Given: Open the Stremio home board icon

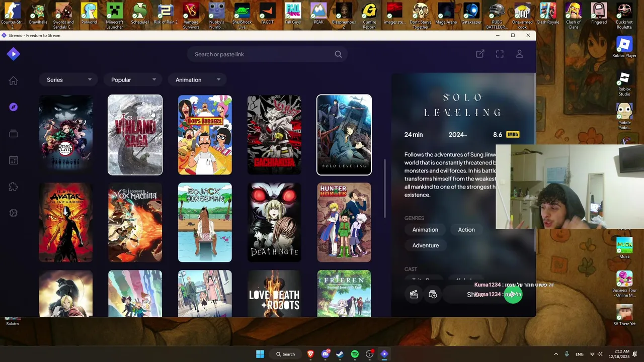Looking at the screenshot, I should [x=14, y=80].
